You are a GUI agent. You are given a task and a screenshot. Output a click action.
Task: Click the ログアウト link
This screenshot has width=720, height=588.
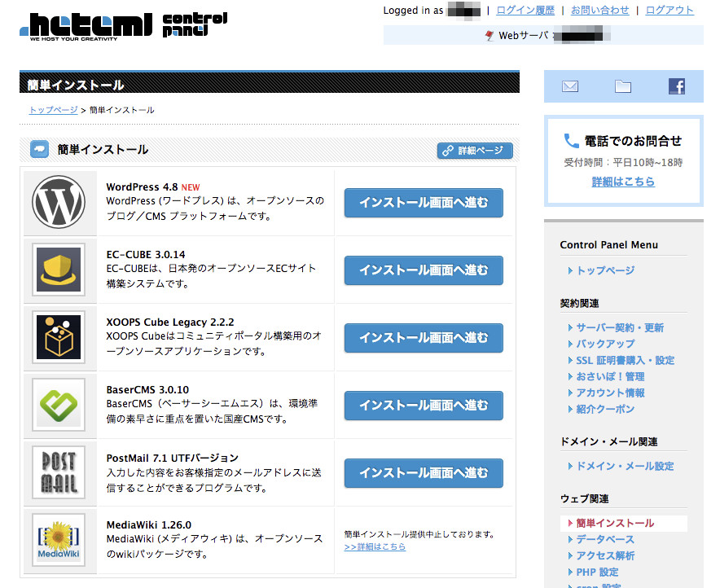click(x=670, y=10)
